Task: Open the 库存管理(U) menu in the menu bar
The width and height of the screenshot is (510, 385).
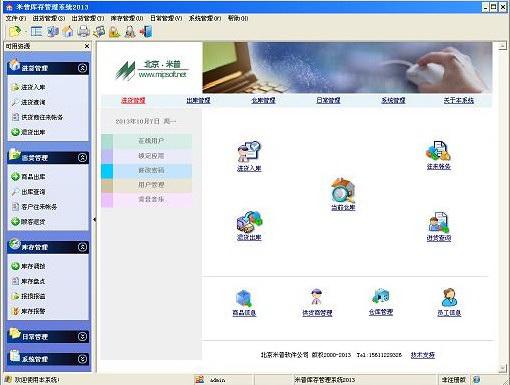Action: click(x=127, y=18)
